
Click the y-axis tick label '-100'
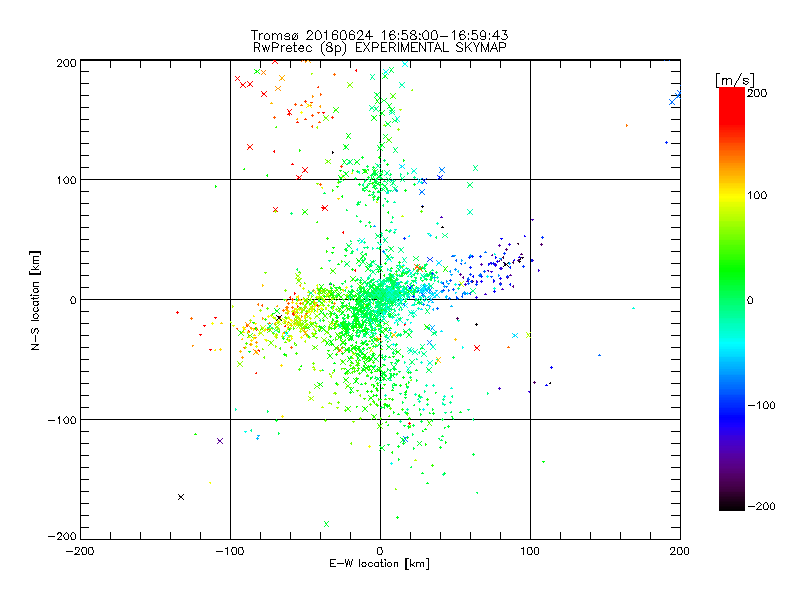pos(62,420)
